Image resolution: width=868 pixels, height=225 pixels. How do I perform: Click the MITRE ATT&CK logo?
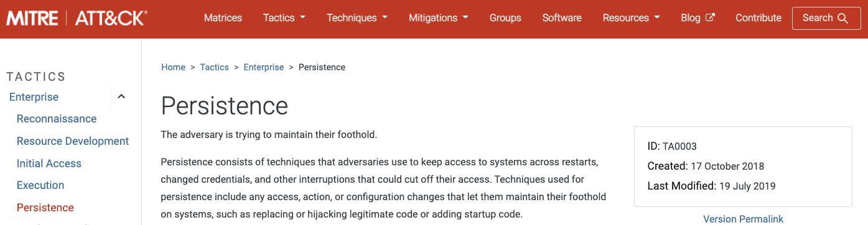click(x=77, y=18)
